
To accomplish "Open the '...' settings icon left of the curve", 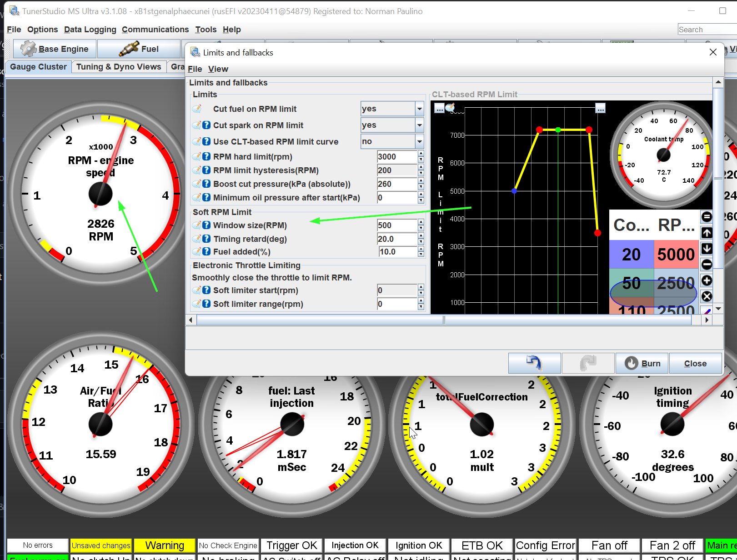I will pos(439,108).
